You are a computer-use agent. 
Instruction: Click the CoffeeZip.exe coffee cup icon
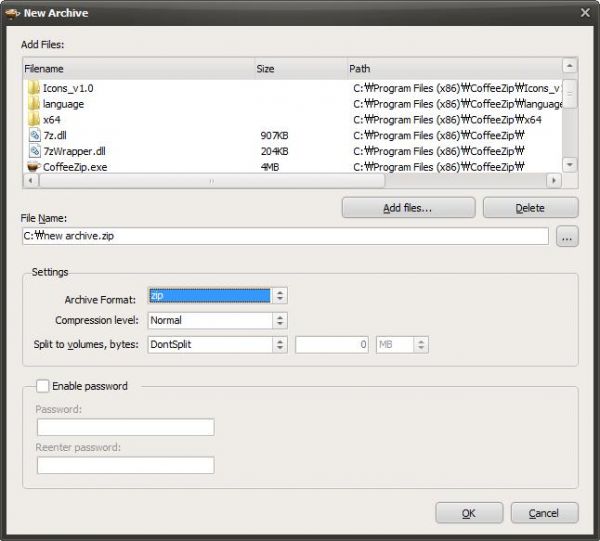point(34,166)
